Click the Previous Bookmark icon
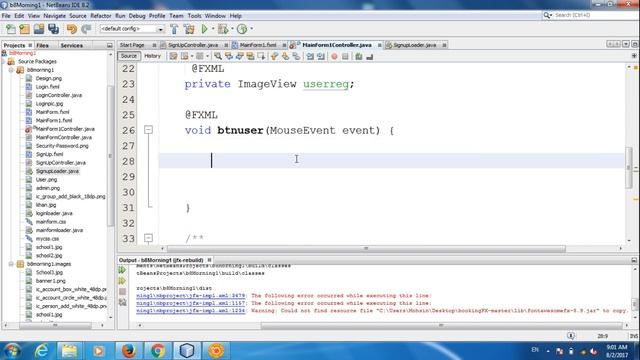 tap(274, 56)
